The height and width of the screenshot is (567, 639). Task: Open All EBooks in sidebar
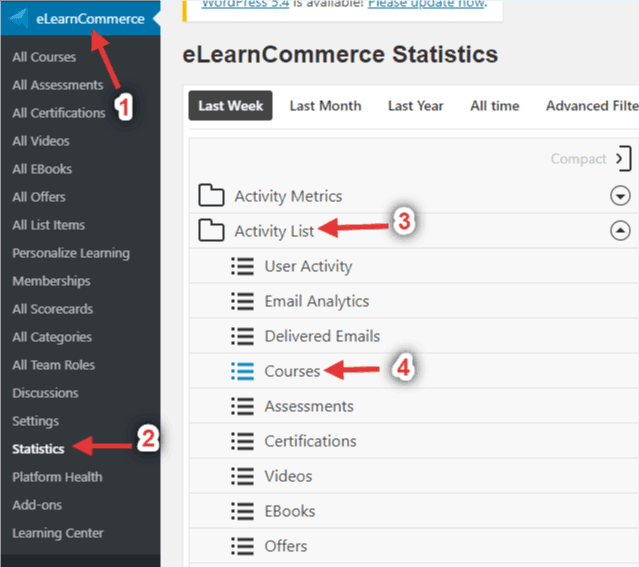(42, 169)
